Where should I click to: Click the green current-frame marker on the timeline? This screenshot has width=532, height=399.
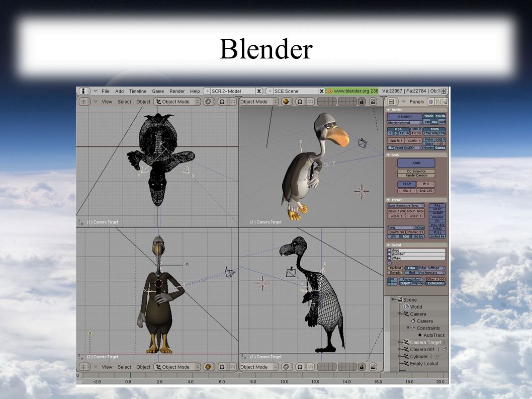click(x=130, y=375)
